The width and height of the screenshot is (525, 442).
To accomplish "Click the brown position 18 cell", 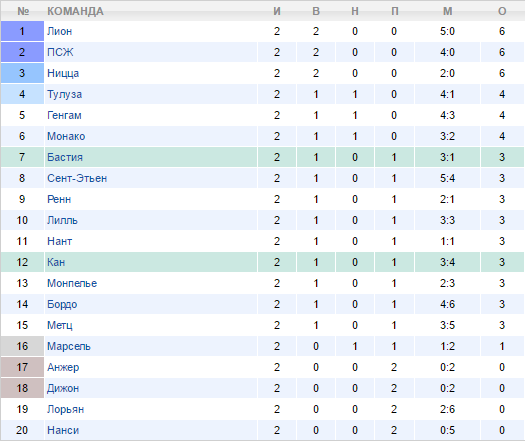I will [22, 388].
